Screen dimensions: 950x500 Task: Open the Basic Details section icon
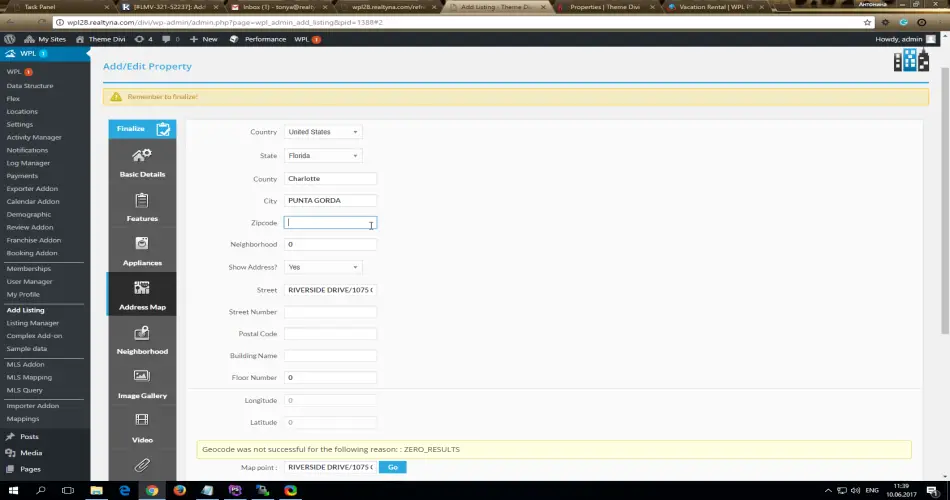[x=142, y=156]
